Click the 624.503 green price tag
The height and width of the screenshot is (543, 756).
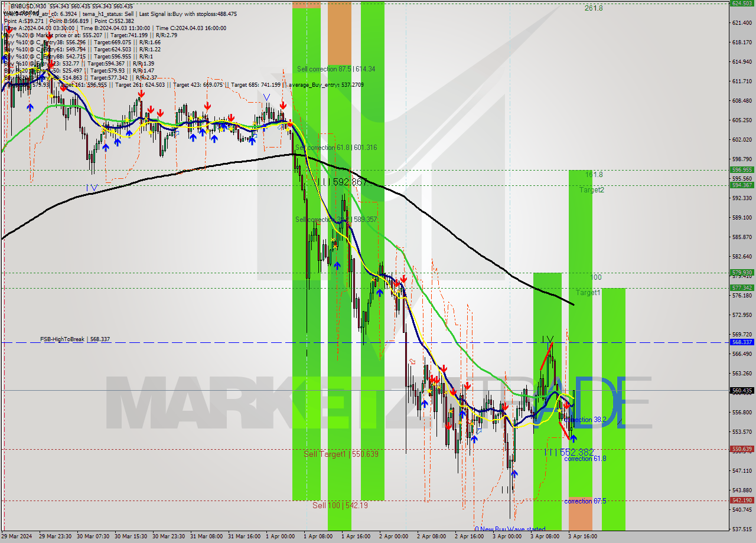[742, 3]
